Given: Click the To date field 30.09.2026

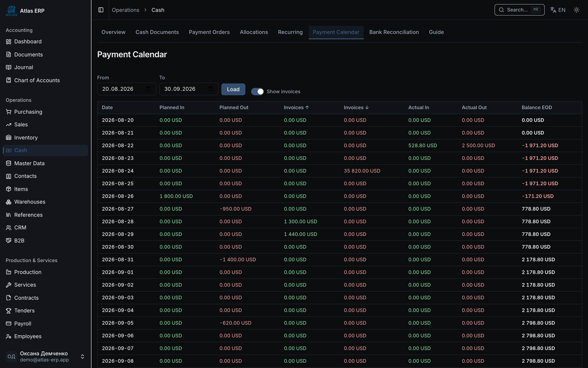Looking at the screenshot, I should [x=189, y=89].
